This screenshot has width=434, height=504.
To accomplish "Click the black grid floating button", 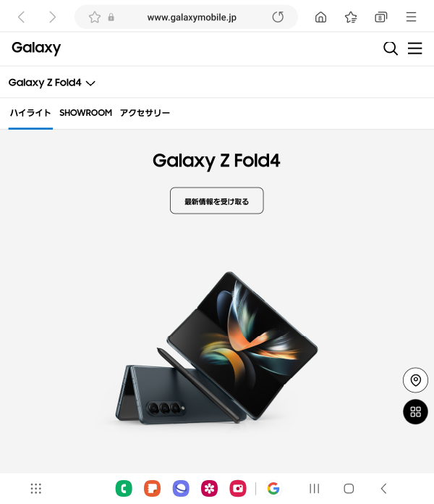I will coord(415,412).
